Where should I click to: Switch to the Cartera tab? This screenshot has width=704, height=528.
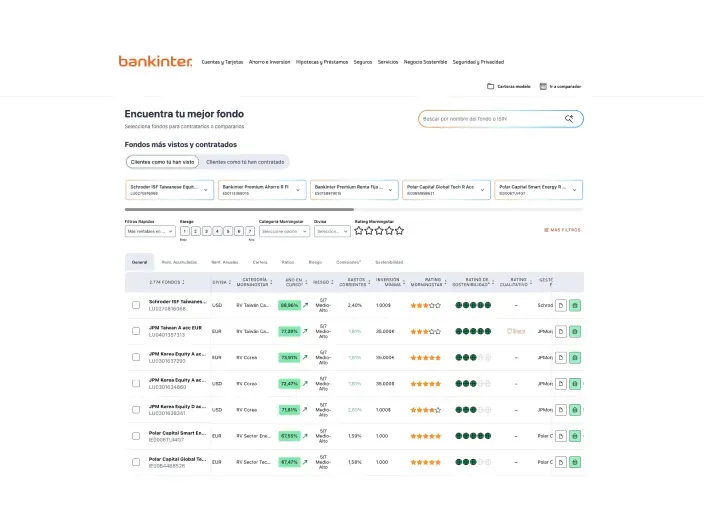260,262
